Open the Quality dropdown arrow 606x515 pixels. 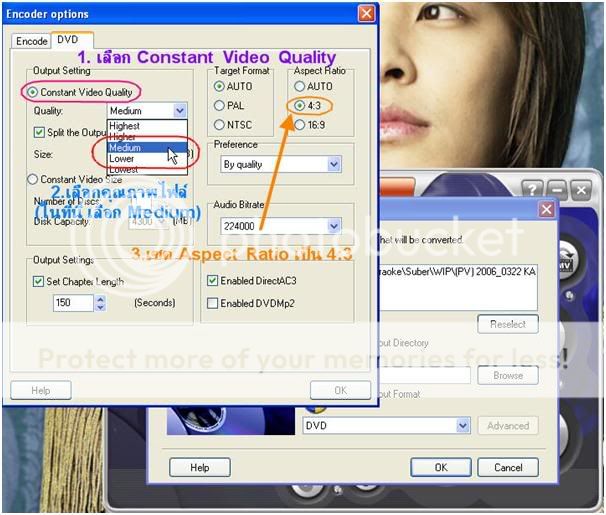[180, 111]
